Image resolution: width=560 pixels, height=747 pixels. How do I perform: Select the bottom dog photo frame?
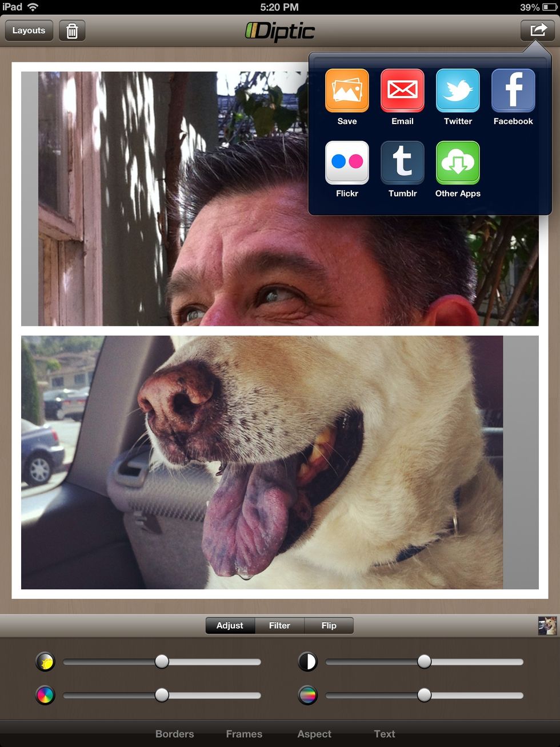click(280, 462)
